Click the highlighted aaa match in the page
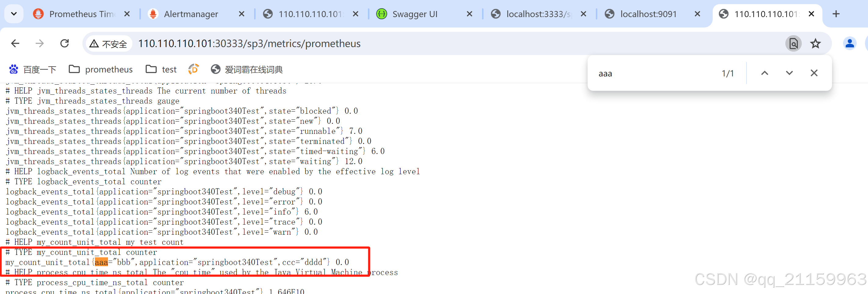Viewport: 868px width, 294px height. [101, 262]
